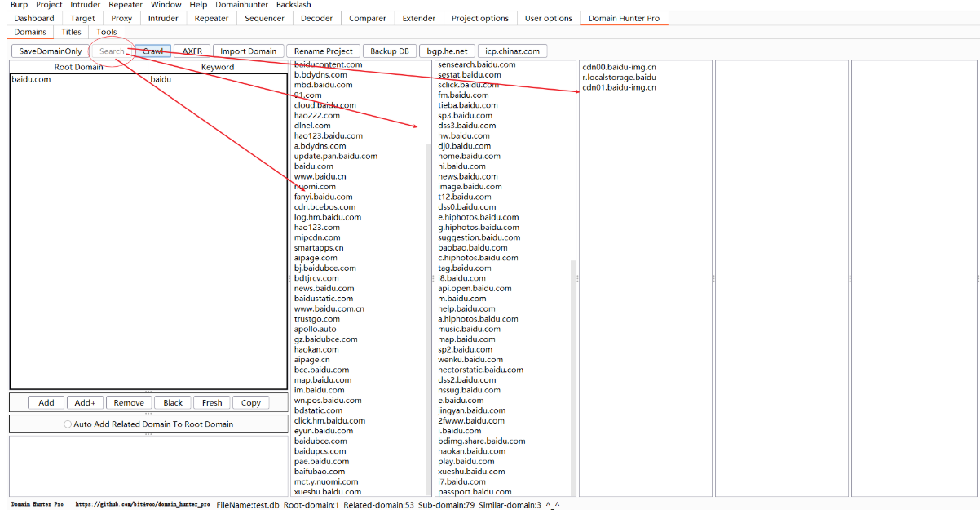Click the Remove button
This screenshot has width=980, height=510.
coord(129,402)
